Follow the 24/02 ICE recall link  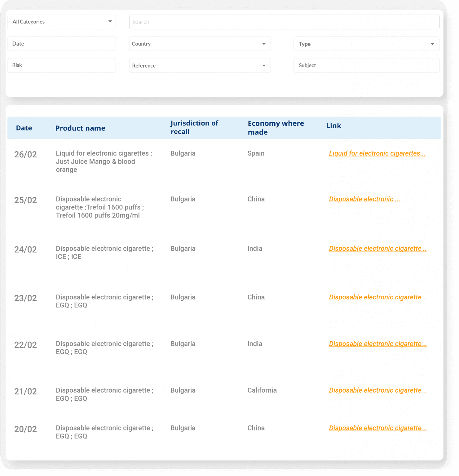pos(377,249)
